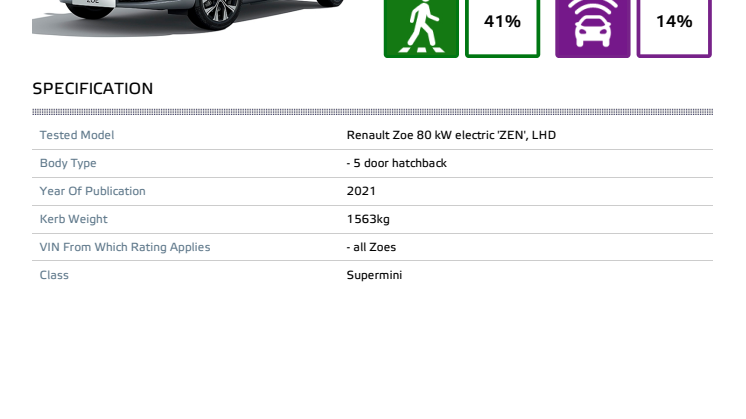Click the VIN From Which Rating Applies label
Image resolution: width=746 pixels, height=419 pixels.
(x=125, y=247)
